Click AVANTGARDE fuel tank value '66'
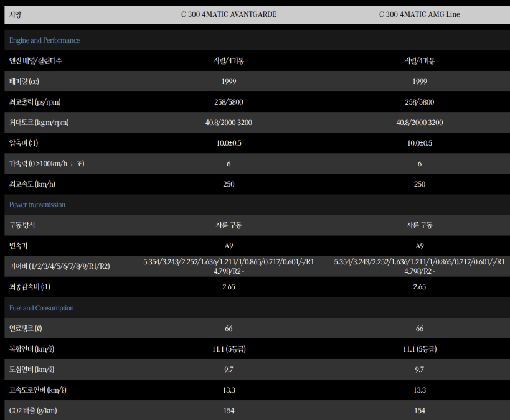The height and width of the screenshot is (420, 510). pos(229,329)
